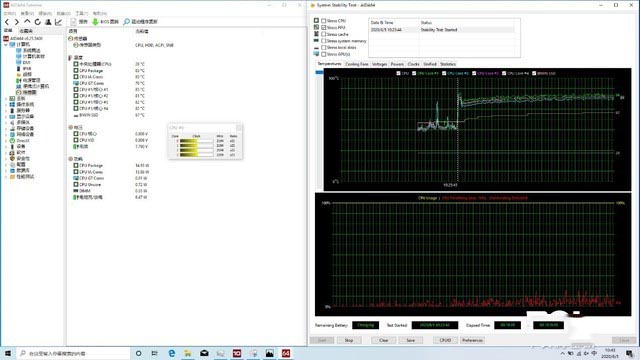Open CPUID from the Stability Test window
The height and width of the screenshot is (360, 640).
pyautogui.click(x=445, y=340)
